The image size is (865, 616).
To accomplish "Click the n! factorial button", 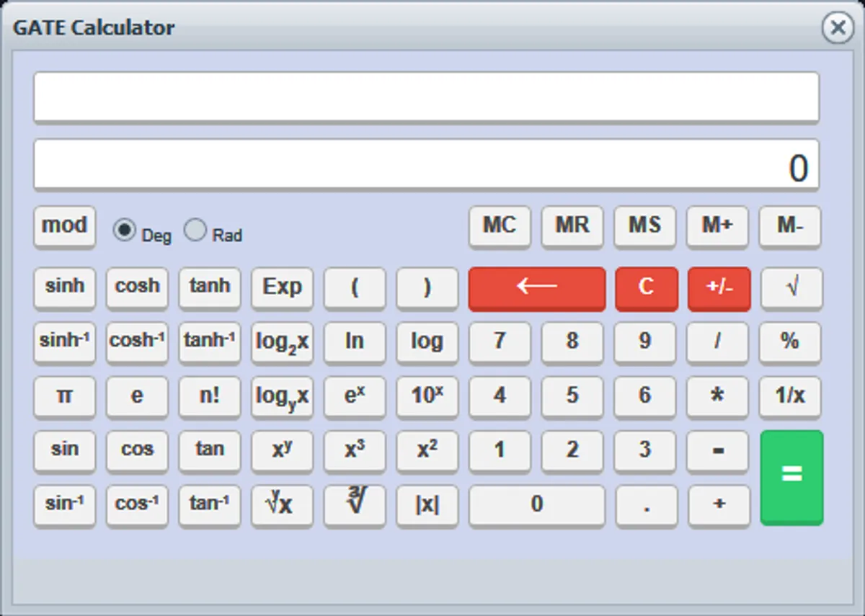I will 209,397.
